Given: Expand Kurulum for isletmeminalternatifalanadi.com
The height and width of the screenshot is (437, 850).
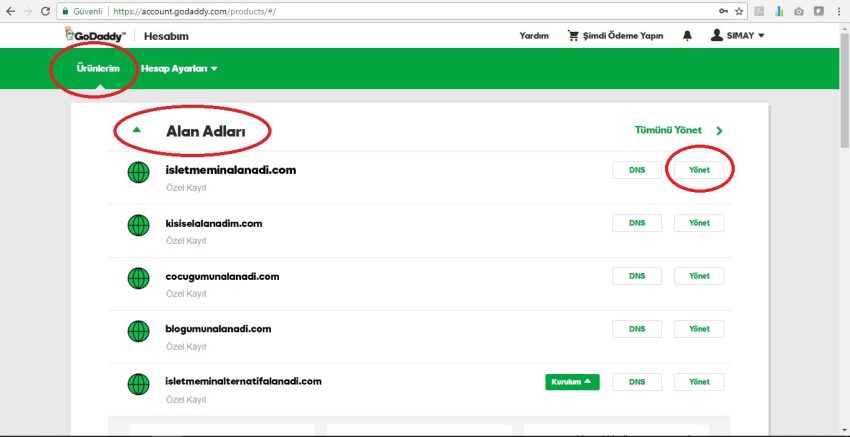Looking at the screenshot, I should click(x=572, y=381).
